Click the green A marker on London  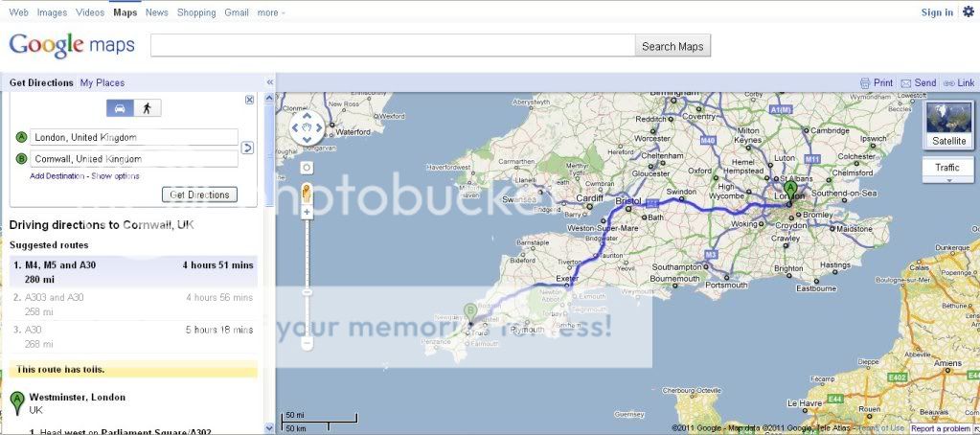[x=790, y=191]
